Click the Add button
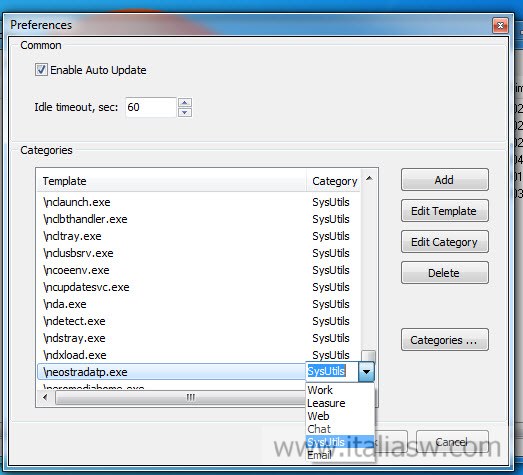 click(445, 180)
